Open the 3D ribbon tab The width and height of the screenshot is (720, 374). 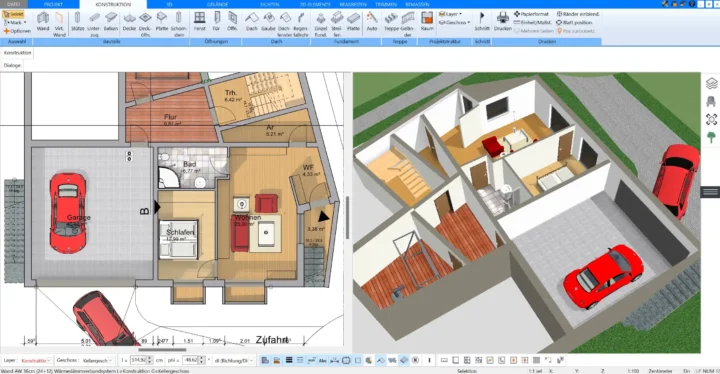(x=169, y=4)
